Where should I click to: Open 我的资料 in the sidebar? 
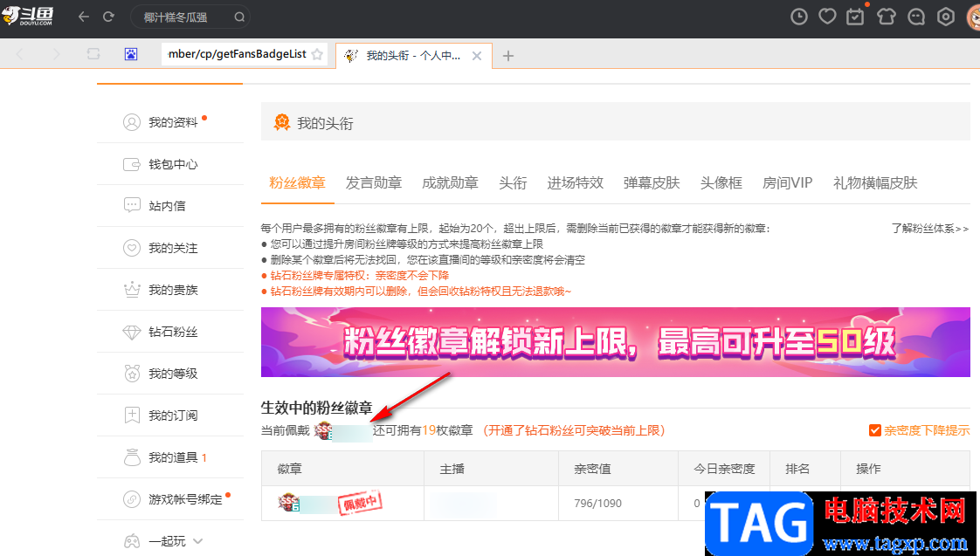tap(173, 122)
